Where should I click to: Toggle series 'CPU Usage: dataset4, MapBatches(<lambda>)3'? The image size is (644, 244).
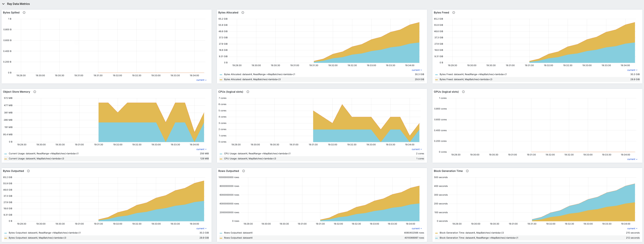[250, 158]
